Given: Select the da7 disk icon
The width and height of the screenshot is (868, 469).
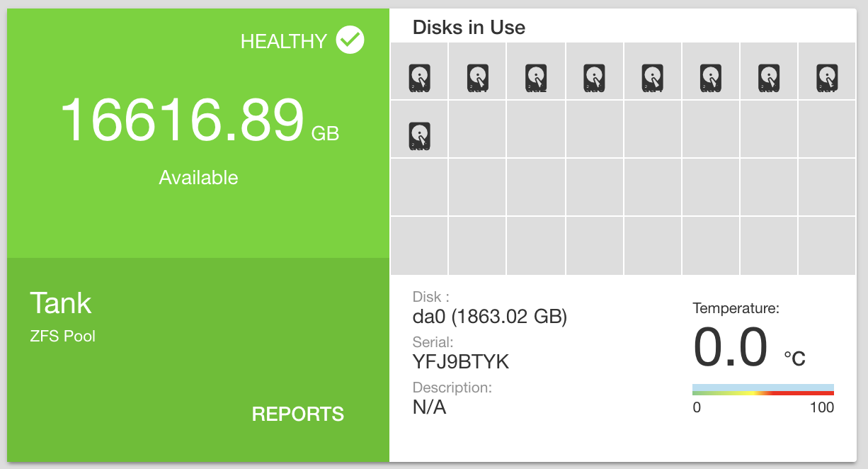Looking at the screenshot, I should (827, 78).
